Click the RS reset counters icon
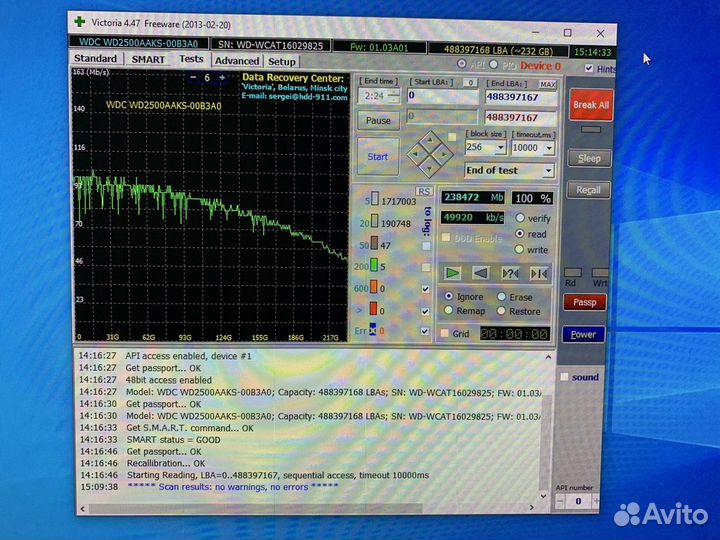Image resolution: width=720 pixels, height=540 pixels. coord(424,191)
